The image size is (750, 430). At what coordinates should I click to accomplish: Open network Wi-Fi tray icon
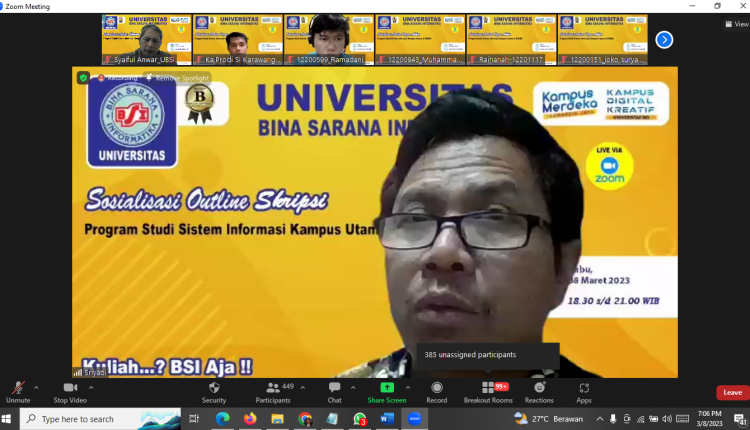[640, 419]
